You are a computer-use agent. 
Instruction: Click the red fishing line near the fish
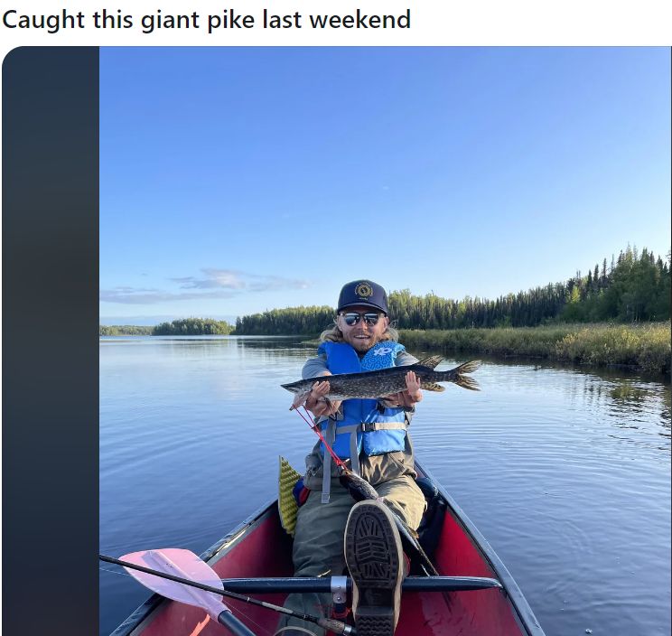pyautogui.click(x=320, y=436)
